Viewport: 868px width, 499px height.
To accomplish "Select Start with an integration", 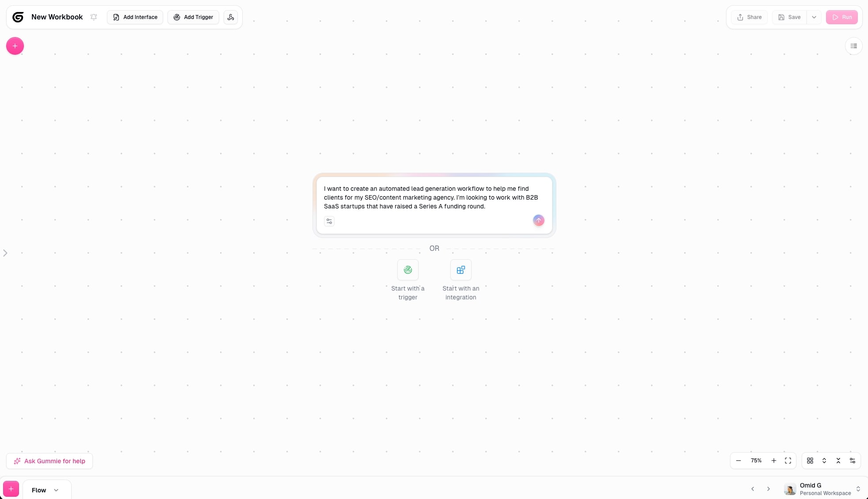I will coord(461,270).
